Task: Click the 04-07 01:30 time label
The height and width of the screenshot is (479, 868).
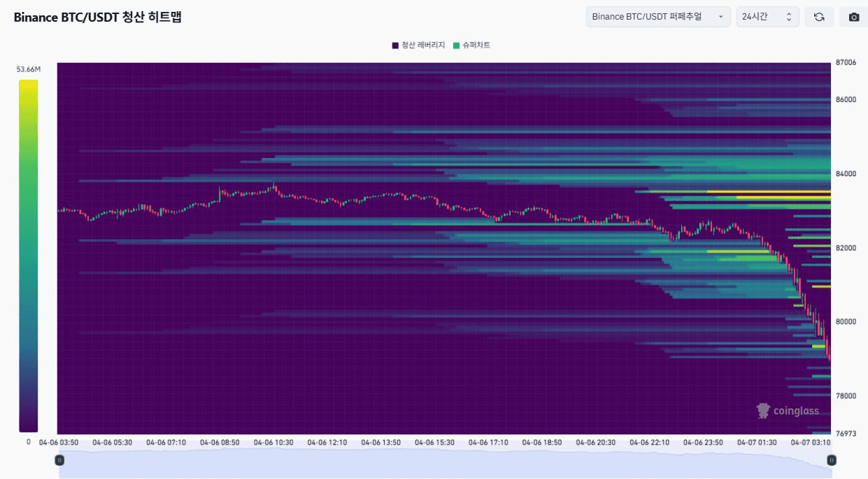Action: [x=757, y=443]
